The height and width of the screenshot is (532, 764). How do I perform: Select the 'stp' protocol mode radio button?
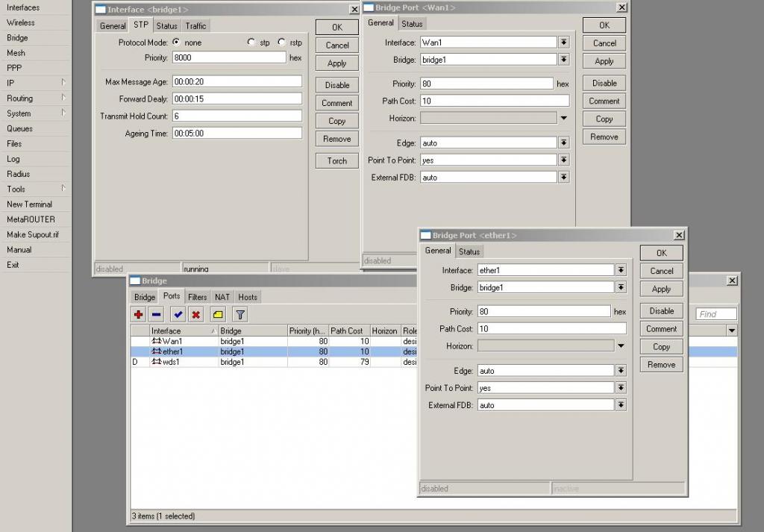[251, 43]
